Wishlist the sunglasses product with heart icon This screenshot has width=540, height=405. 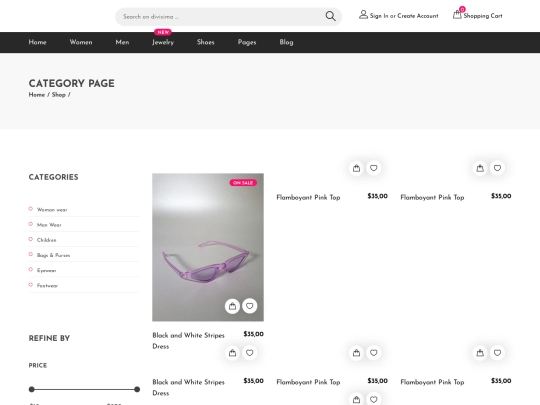[x=250, y=306]
